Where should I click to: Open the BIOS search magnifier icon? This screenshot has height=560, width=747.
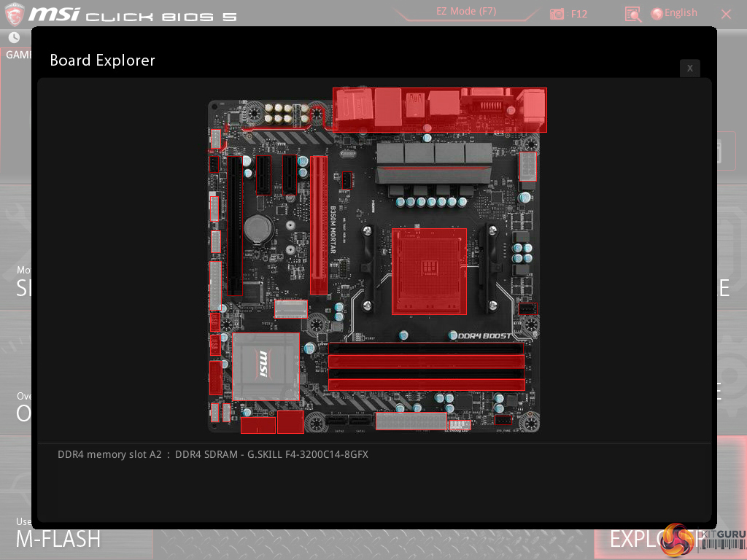632,14
